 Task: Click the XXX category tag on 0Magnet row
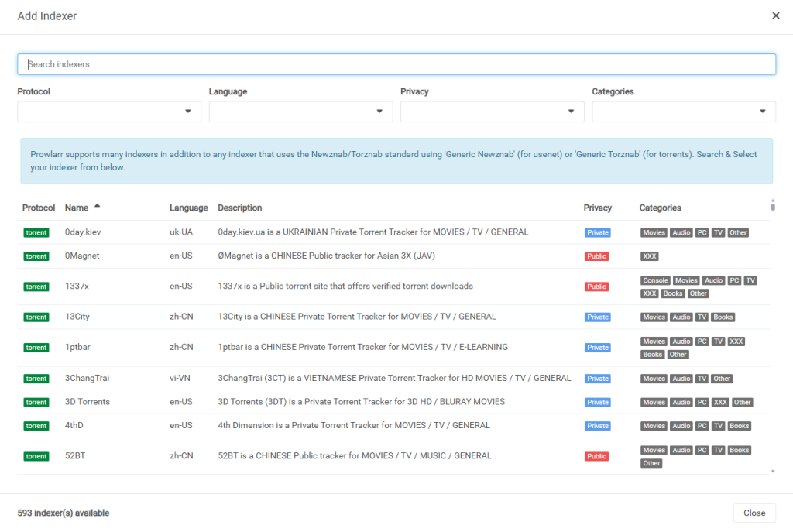[x=650, y=256]
